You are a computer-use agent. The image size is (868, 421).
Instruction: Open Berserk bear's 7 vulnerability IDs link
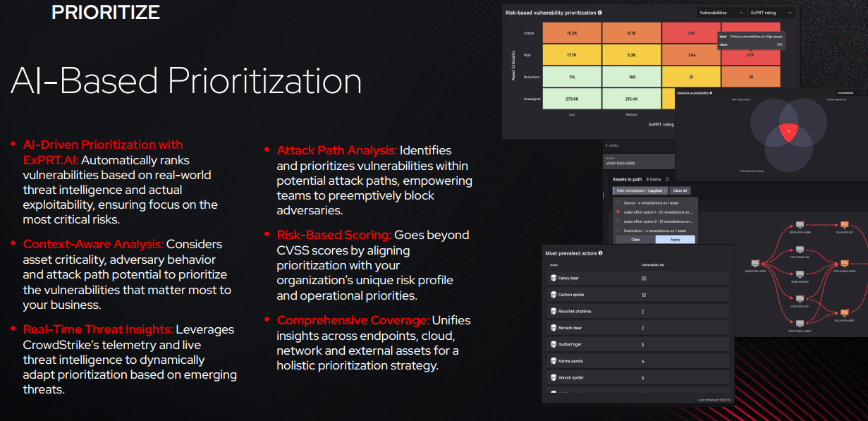[642, 328]
